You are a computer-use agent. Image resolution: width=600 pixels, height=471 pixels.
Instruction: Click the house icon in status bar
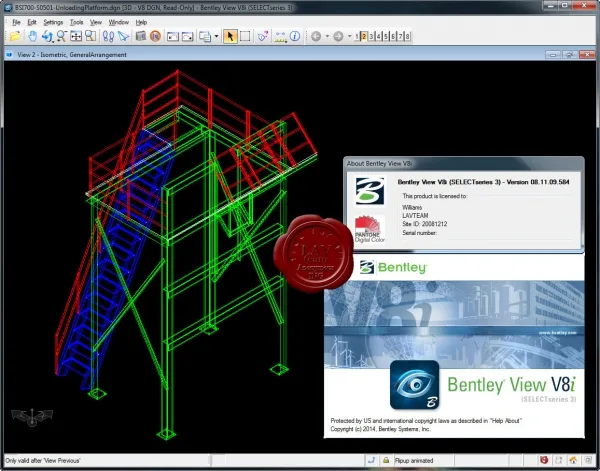[x=573, y=460]
